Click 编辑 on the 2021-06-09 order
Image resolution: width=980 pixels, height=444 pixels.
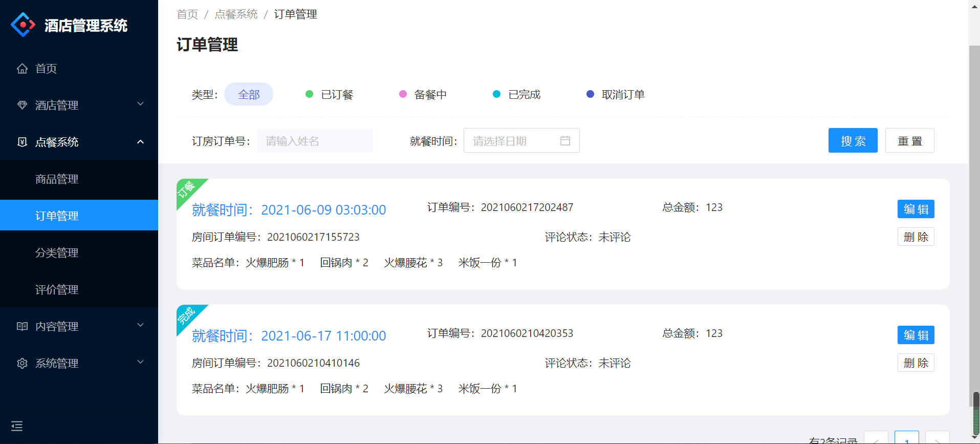[x=916, y=209]
